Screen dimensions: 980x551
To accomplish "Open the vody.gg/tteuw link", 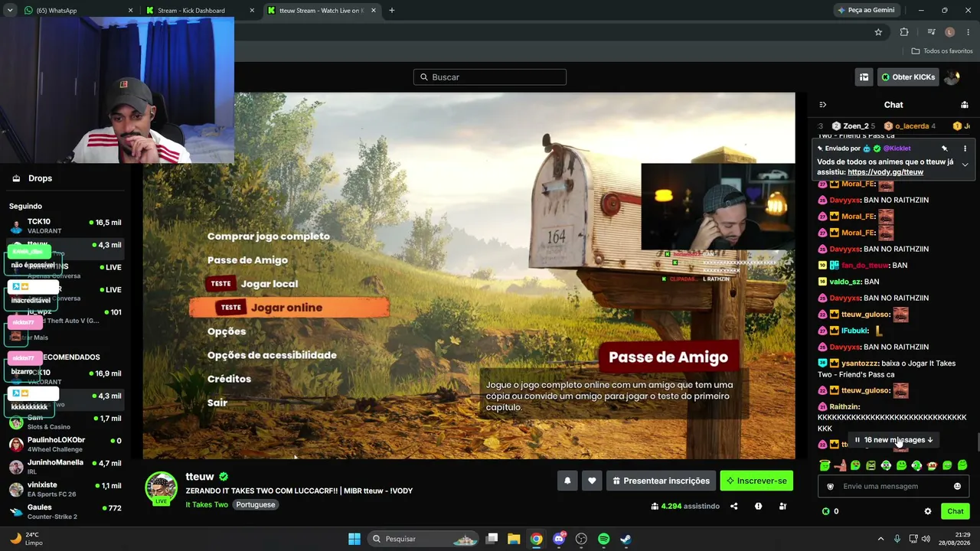I will (885, 172).
